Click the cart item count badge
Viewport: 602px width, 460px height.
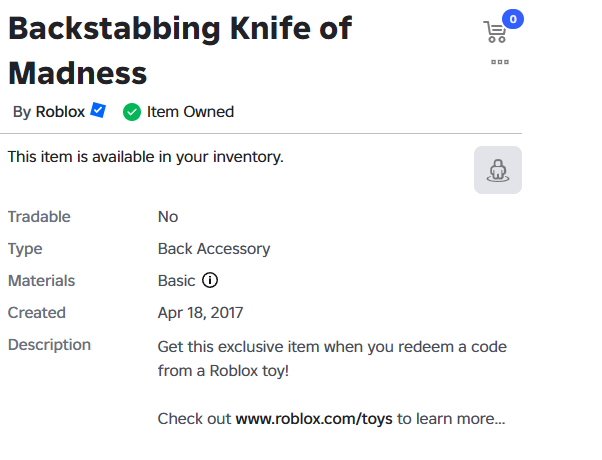click(x=513, y=18)
